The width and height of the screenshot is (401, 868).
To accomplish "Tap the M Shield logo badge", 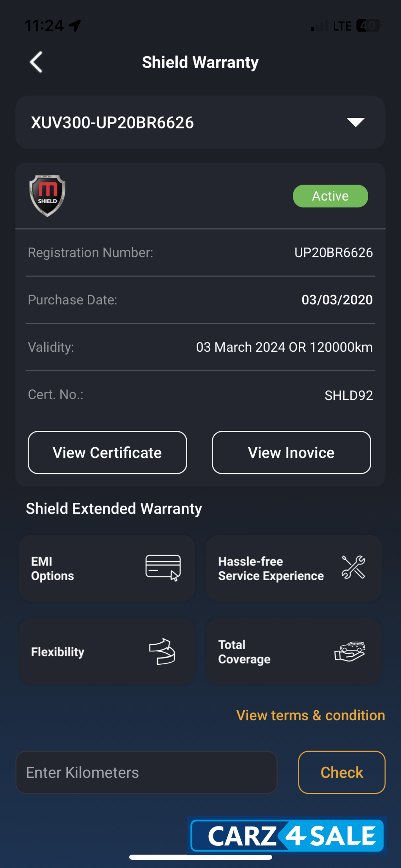I will click(47, 195).
